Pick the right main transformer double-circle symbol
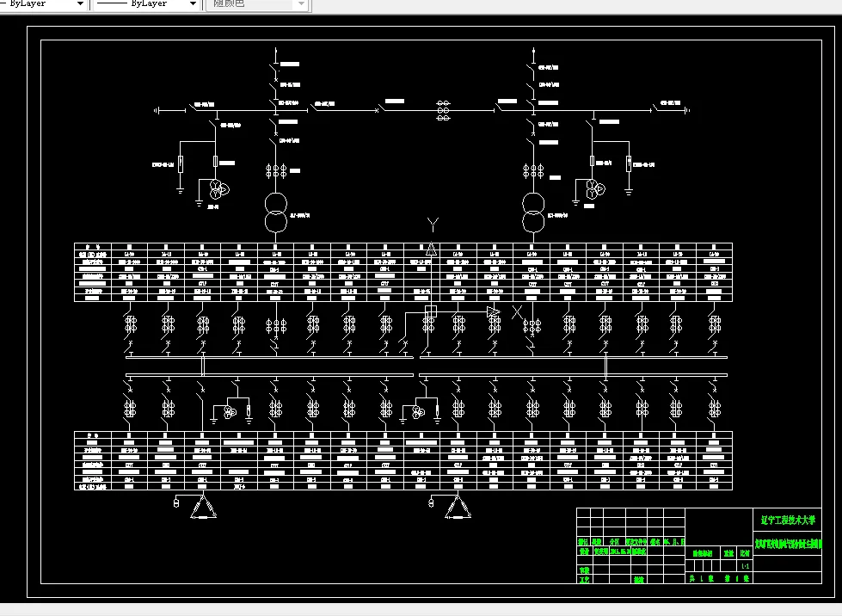The height and width of the screenshot is (616, 842). click(533, 213)
